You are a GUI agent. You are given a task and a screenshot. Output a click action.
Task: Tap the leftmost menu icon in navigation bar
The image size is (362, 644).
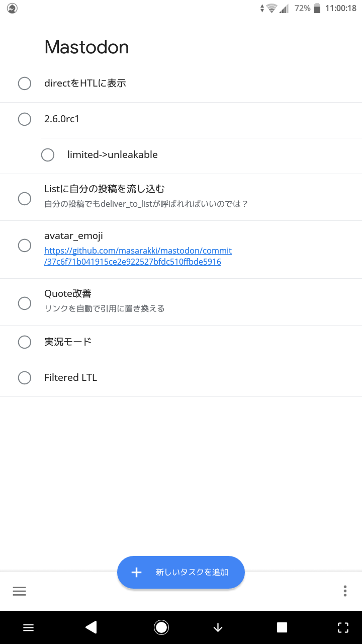pos(28,627)
